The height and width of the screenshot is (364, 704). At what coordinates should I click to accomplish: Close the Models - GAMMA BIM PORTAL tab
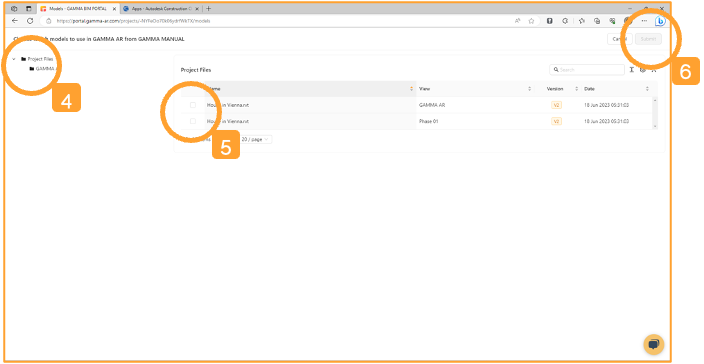pyautogui.click(x=114, y=9)
